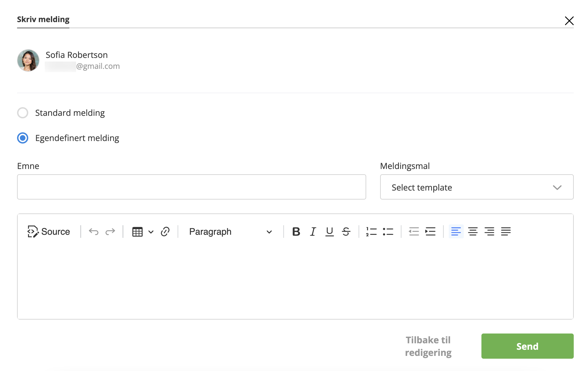Center align the text
This screenshot has height=371, width=588.
point(473,232)
